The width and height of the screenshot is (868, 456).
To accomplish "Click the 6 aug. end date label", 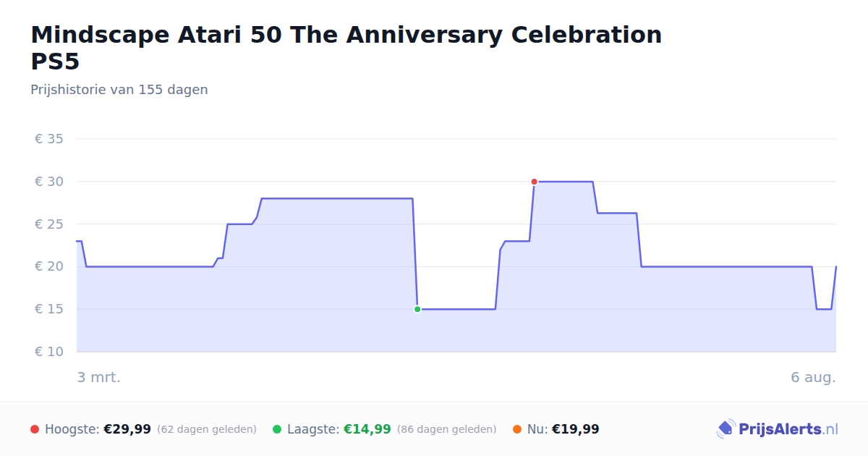I will point(813,377).
